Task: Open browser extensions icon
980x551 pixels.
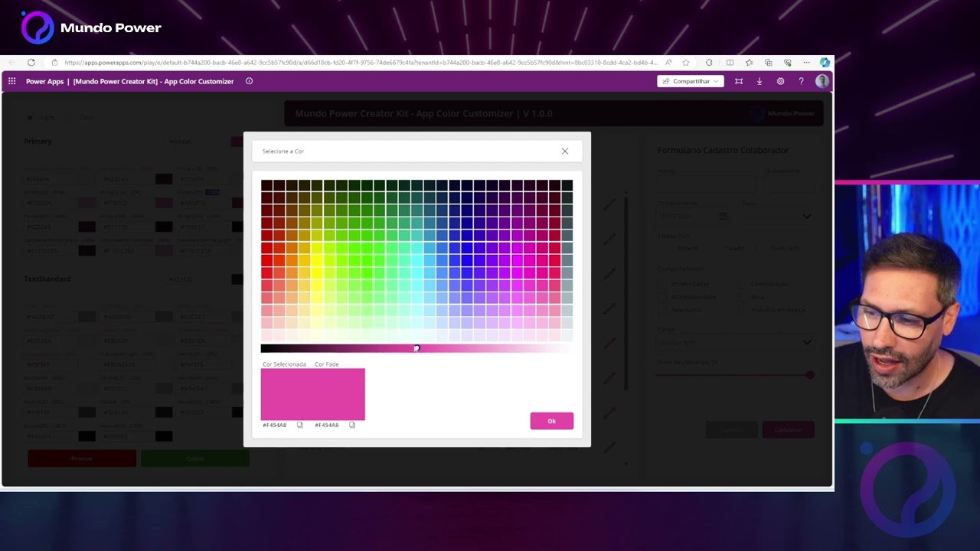Action: click(709, 63)
